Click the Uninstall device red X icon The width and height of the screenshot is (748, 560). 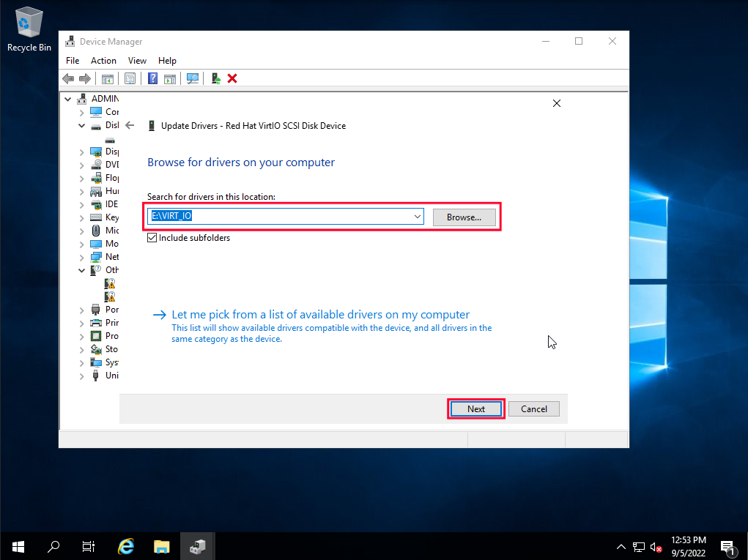tap(232, 78)
